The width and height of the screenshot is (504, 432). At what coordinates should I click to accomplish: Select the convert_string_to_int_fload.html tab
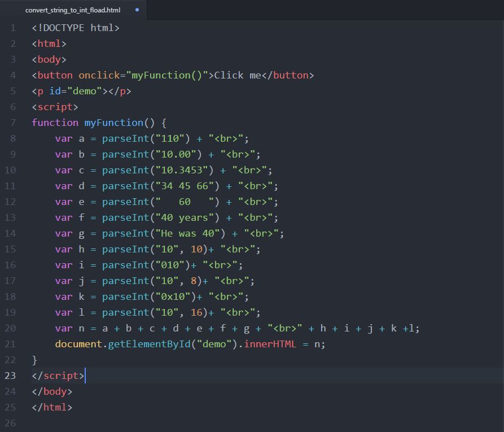(73, 10)
